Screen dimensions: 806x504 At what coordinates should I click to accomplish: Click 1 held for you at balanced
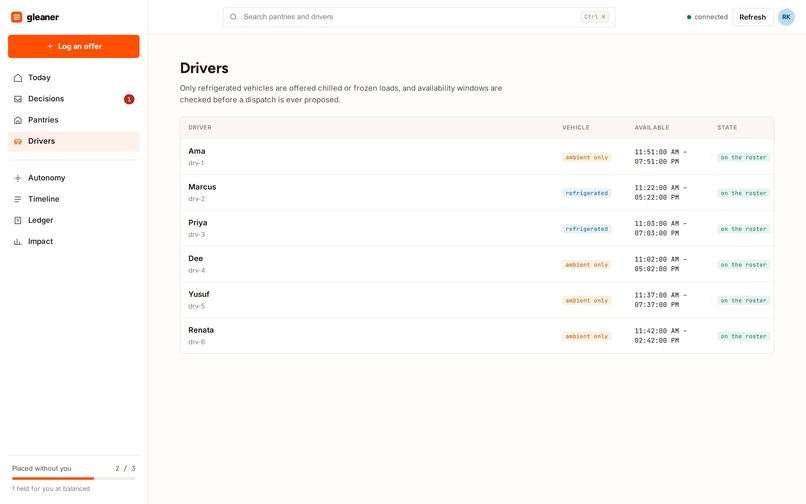(51, 489)
